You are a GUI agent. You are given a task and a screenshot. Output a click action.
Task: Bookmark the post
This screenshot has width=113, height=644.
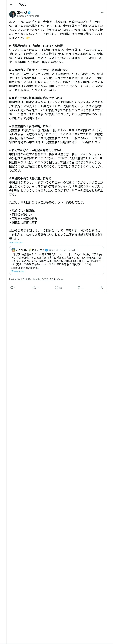(x=79, y=288)
